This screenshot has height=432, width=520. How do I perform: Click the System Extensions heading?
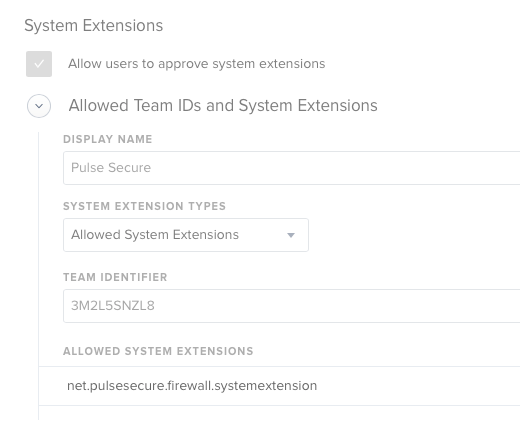[94, 25]
